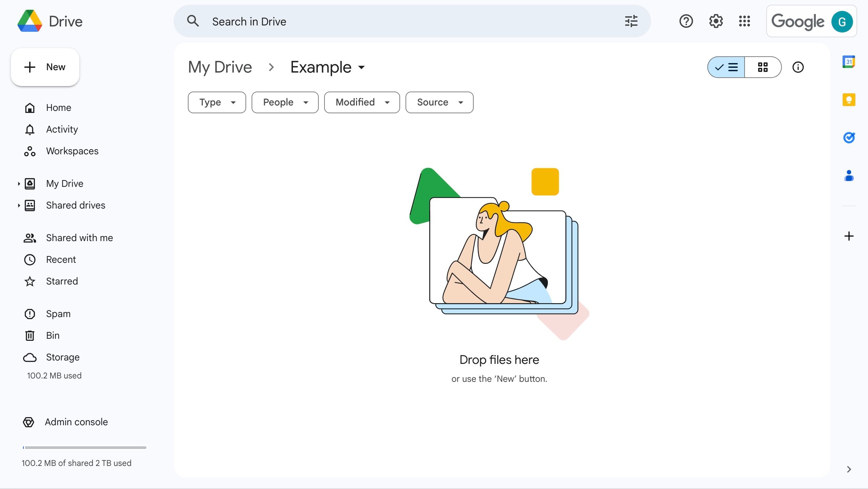Switch to grid view layout
The width and height of the screenshot is (868, 489).
[x=763, y=67]
